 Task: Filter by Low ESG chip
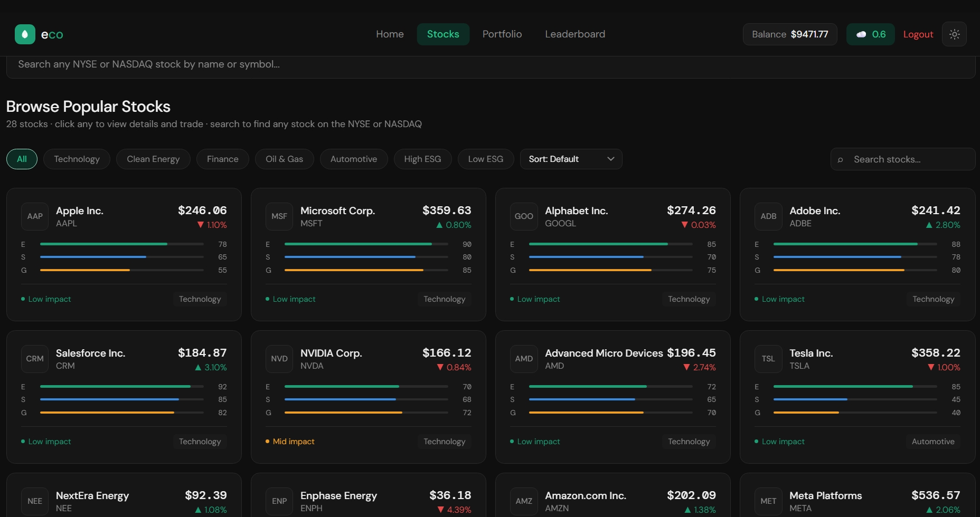(x=486, y=159)
